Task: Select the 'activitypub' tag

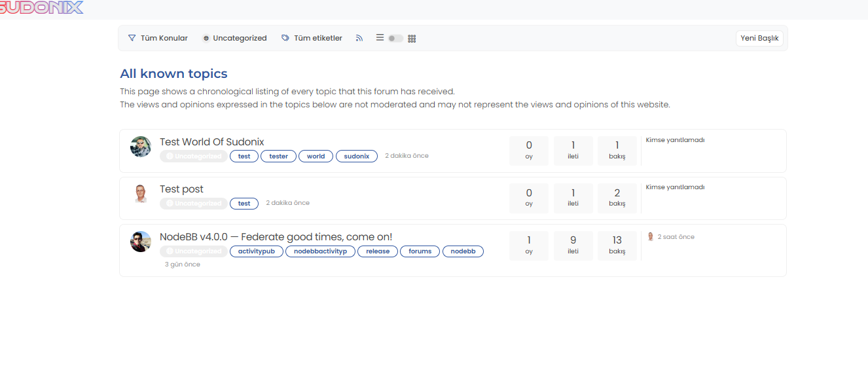Action: coord(257,251)
